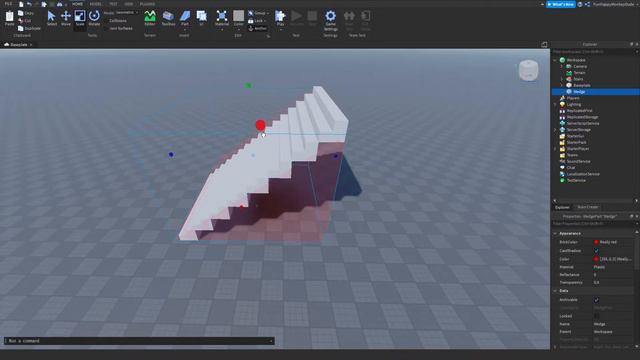Toggle the Locked property checkbox
Viewport: 640px width, 360px height.
tap(596, 316)
